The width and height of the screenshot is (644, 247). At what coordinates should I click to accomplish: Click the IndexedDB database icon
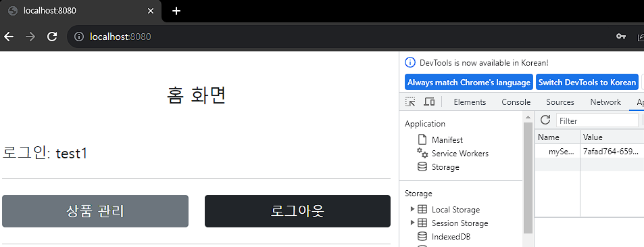click(x=422, y=236)
